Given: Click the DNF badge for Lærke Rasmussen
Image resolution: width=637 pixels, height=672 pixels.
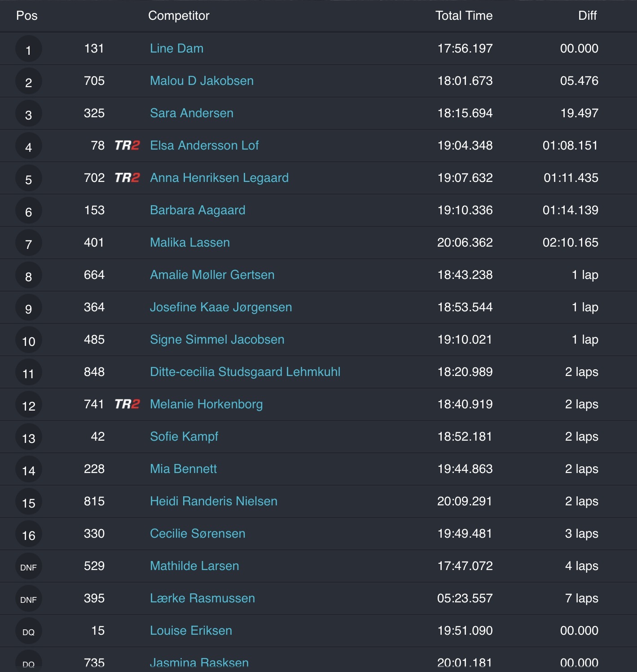Looking at the screenshot, I should tap(28, 599).
